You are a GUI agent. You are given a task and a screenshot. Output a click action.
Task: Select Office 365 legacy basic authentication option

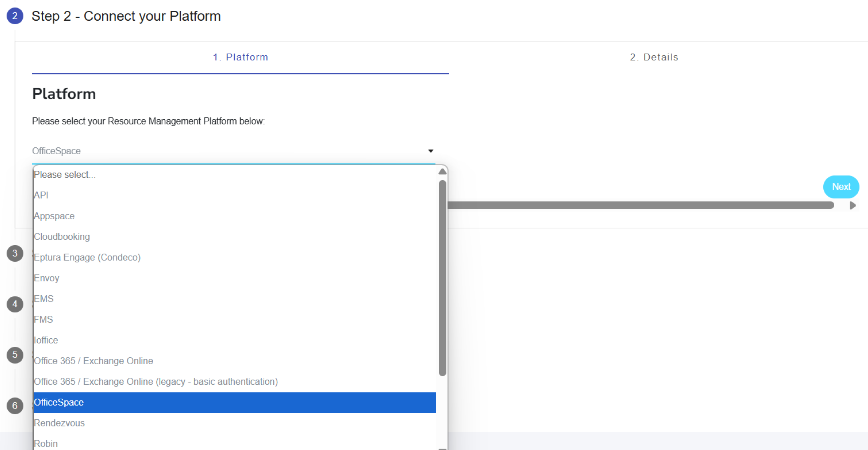(235, 382)
